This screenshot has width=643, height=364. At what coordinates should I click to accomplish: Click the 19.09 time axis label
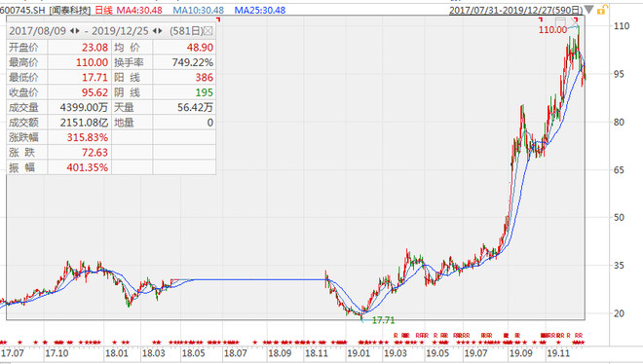pos(521,353)
